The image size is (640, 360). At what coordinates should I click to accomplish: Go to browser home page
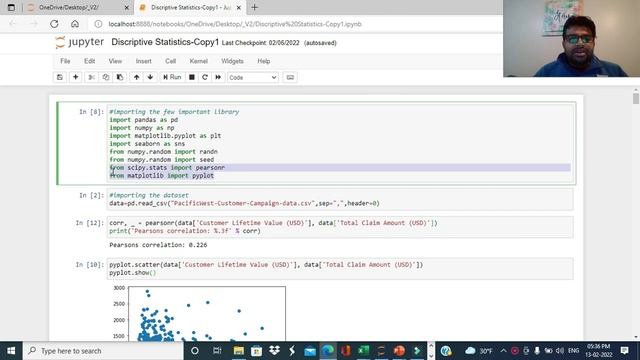point(75,24)
